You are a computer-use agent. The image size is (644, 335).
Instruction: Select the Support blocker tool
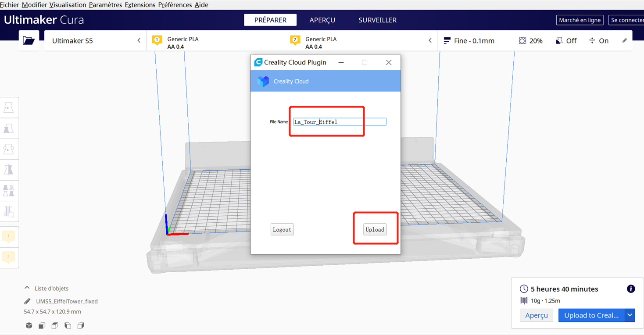[x=10, y=212]
